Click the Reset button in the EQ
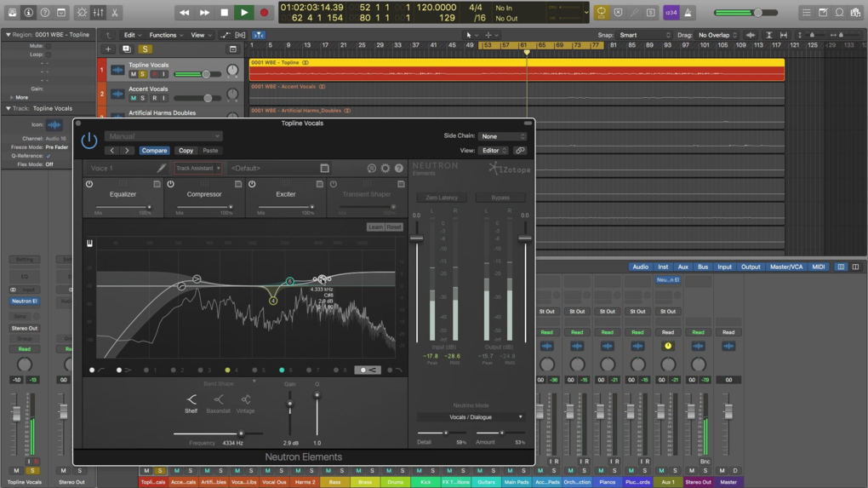 coord(394,227)
